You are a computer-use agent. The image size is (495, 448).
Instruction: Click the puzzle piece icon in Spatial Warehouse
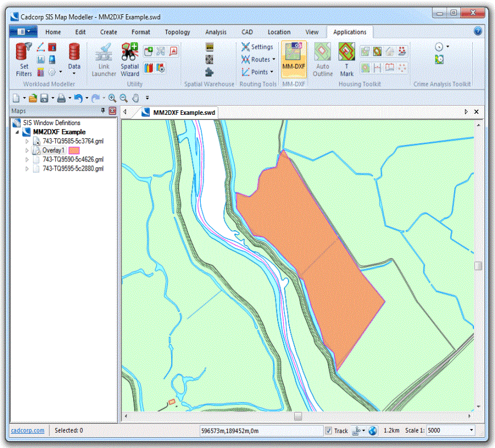click(209, 72)
